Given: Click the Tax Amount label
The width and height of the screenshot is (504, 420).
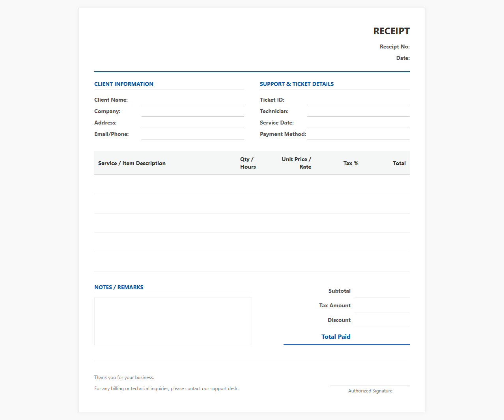Looking at the screenshot, I should 335,305.
